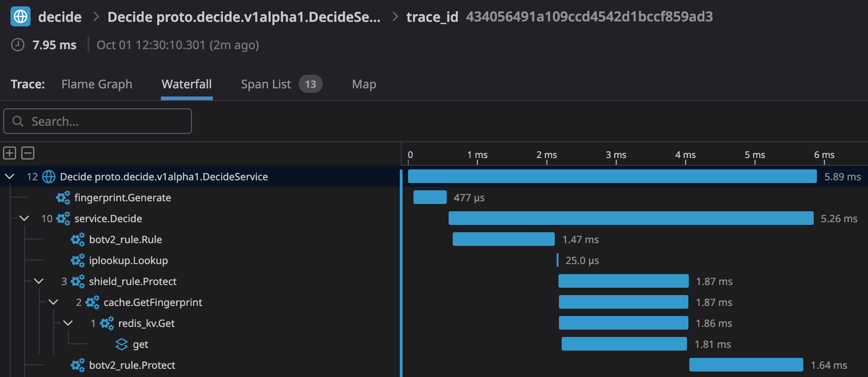The width and height of the screenshot is (868, 377).
Task: Click the get span 1.81 ms bar
Action: point(624,344)
